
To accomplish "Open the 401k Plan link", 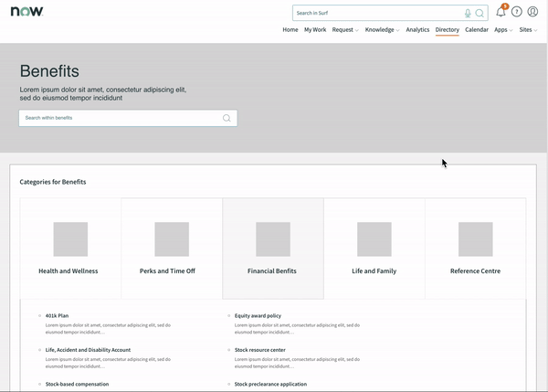I will coord(57,316).
